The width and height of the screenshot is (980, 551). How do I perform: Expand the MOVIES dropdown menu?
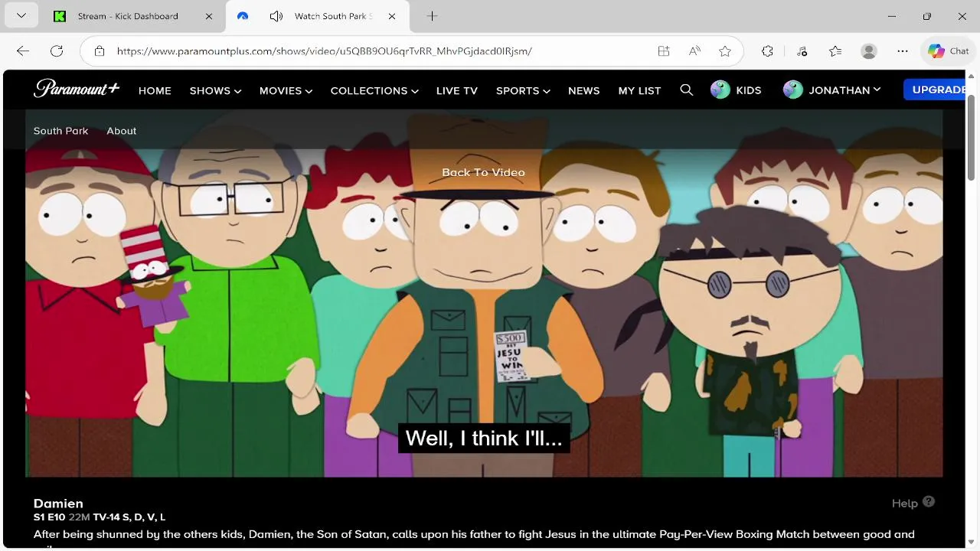click(x=286, y=90)
